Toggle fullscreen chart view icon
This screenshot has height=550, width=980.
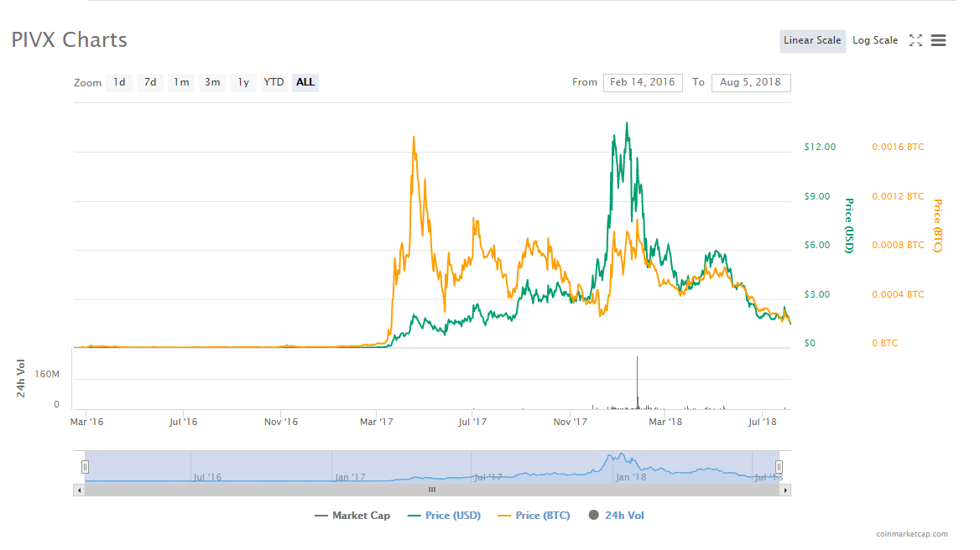(x=915, y=40)
